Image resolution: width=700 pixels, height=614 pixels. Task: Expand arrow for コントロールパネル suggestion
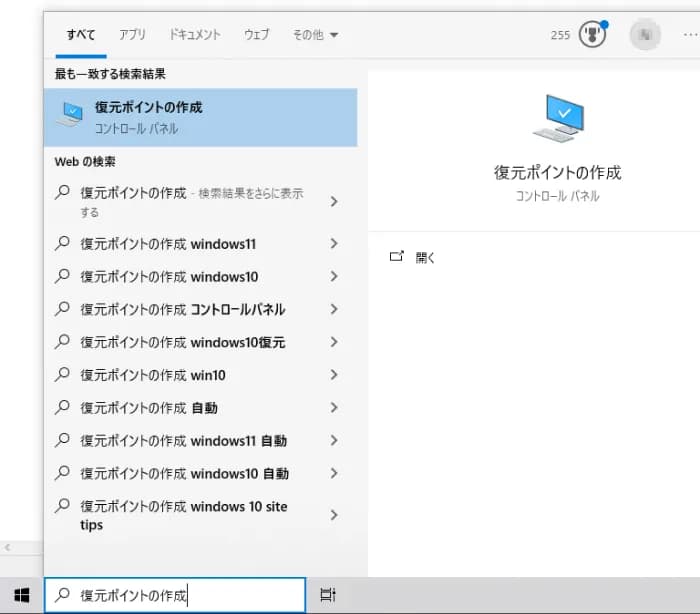click(334, 309)
